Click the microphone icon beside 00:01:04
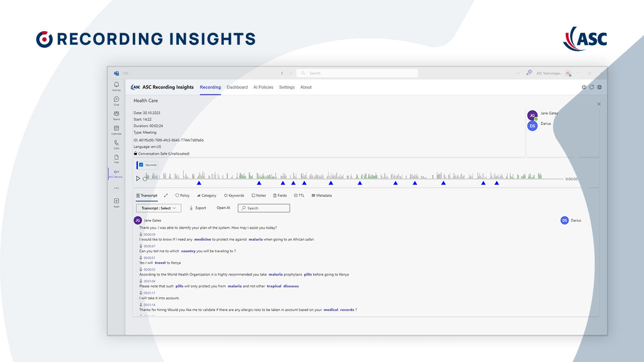The image size is (644, 362). coord(141,281)
